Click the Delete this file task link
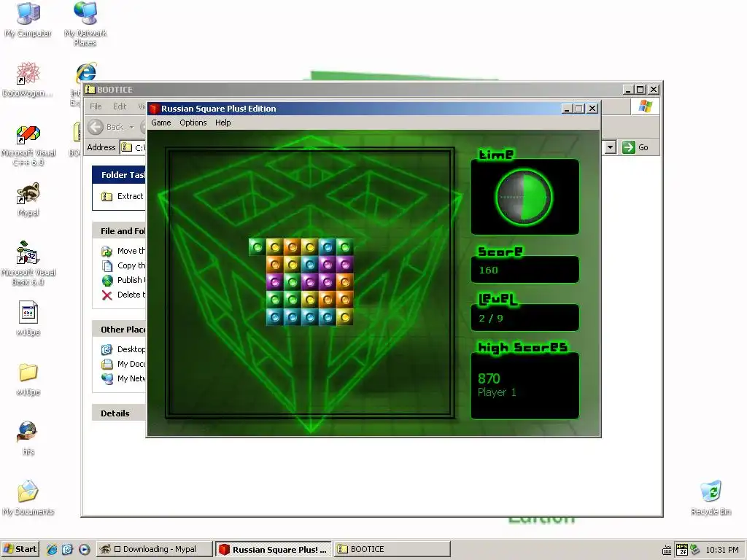The width and height of the screenshot is (747, 560). click(123, 295)
